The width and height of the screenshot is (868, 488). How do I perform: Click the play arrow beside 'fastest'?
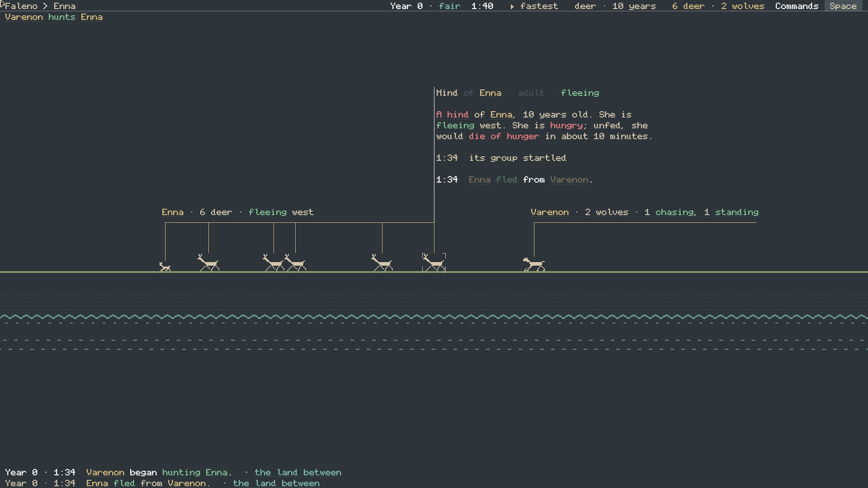click(512, 6)
